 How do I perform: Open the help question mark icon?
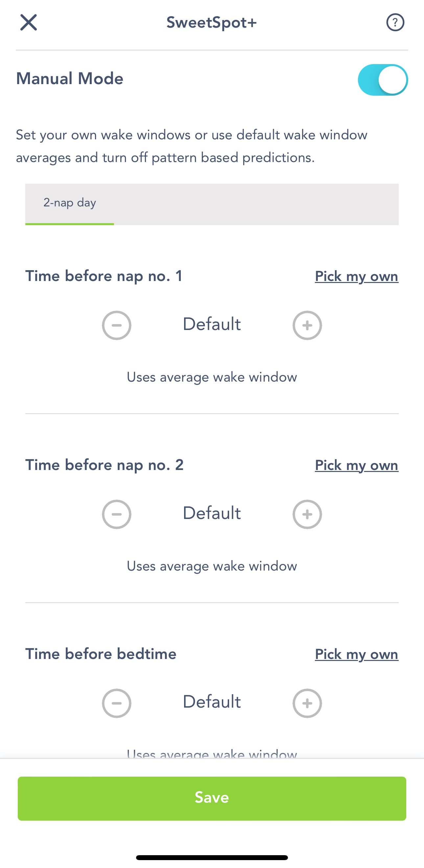point(395,23)
